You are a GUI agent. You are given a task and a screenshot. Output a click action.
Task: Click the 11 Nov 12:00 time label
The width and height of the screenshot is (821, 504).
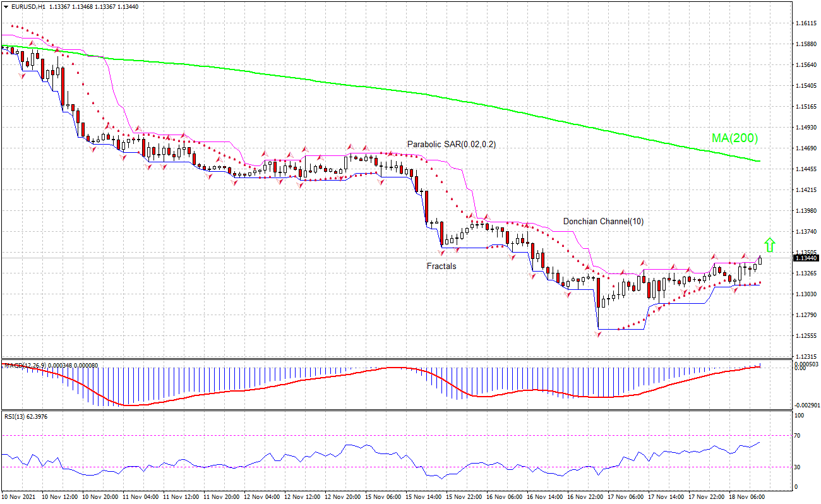pos(180,497)
